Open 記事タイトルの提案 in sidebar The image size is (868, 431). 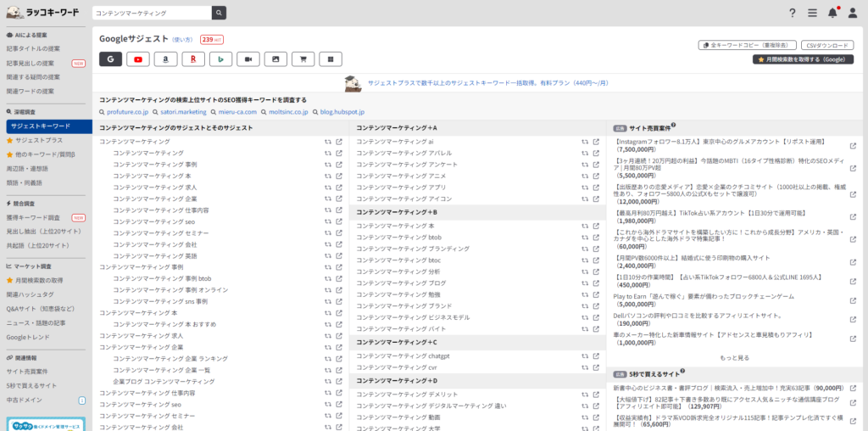(x=33, y=48)
